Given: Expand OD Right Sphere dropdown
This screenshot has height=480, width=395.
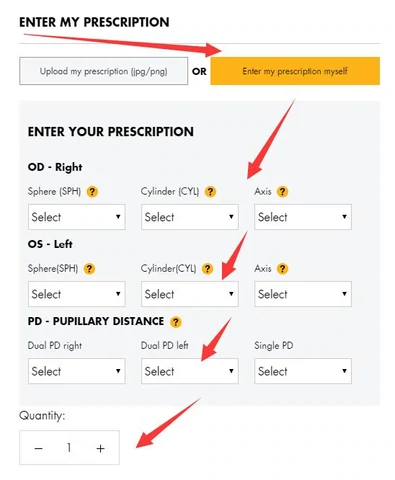Looking at the screenshot, I should coord(77,217).
